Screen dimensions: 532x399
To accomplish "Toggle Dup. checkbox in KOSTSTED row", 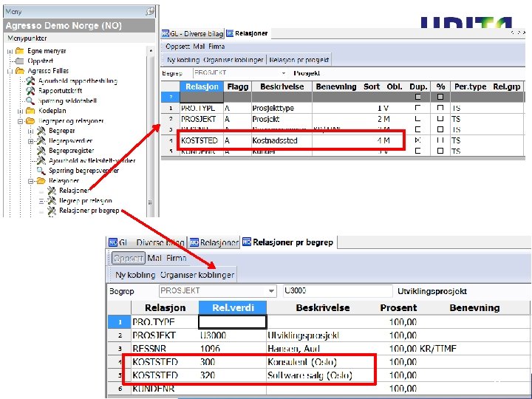I will pyautogui.click(x=417, y=140).
